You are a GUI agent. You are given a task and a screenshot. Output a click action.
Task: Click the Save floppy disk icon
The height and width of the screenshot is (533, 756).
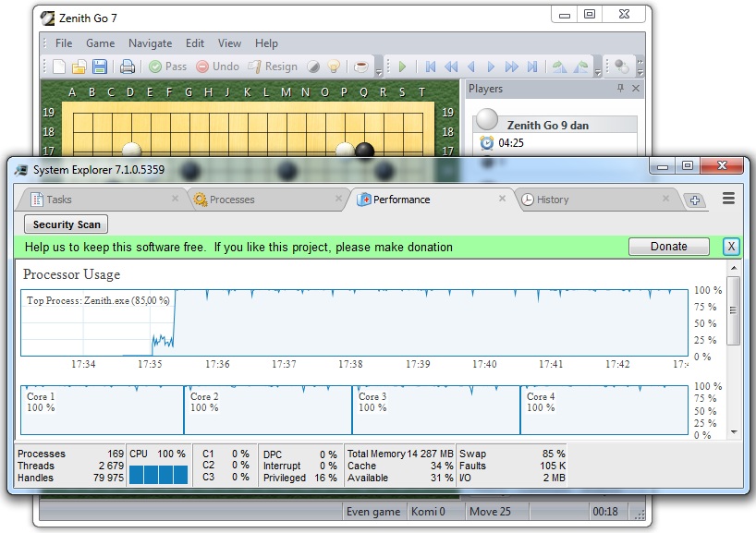pyautogui.click(x=100, y=67)
